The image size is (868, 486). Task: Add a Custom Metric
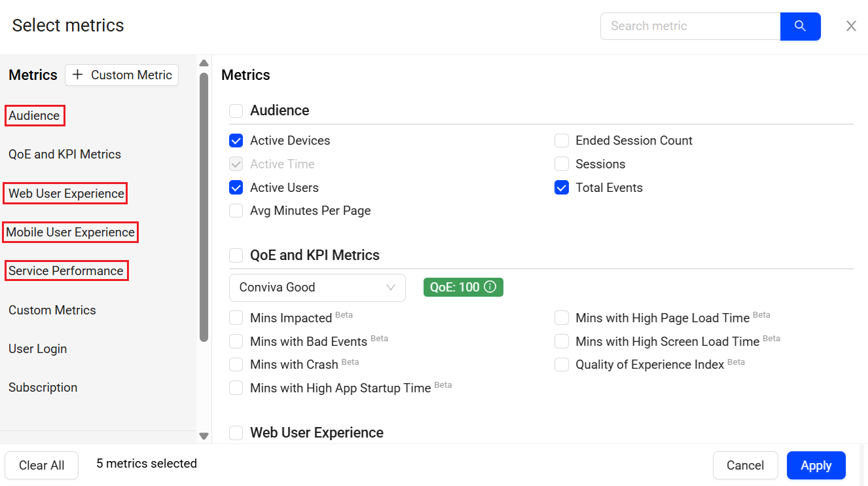pos(122,75)
